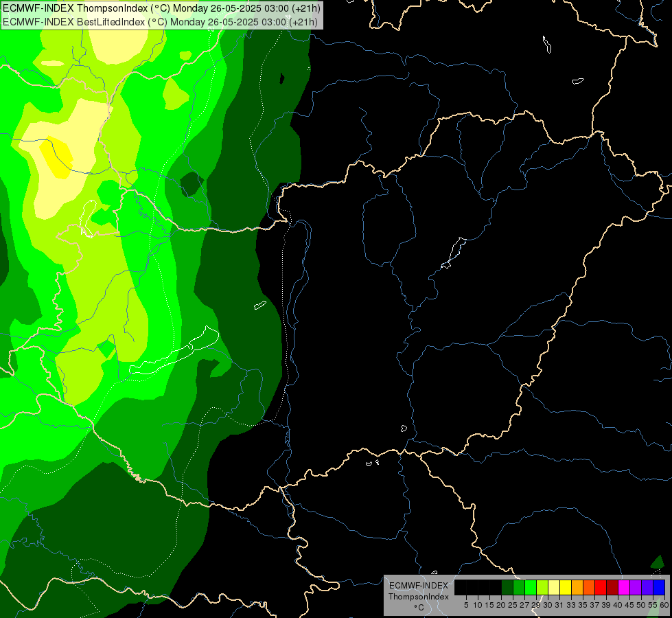This screenshot has width=672, height=618.
Task: Select the medium green 25-27 legend swatch
Action: pyautogui.click(x=519, y=587)
